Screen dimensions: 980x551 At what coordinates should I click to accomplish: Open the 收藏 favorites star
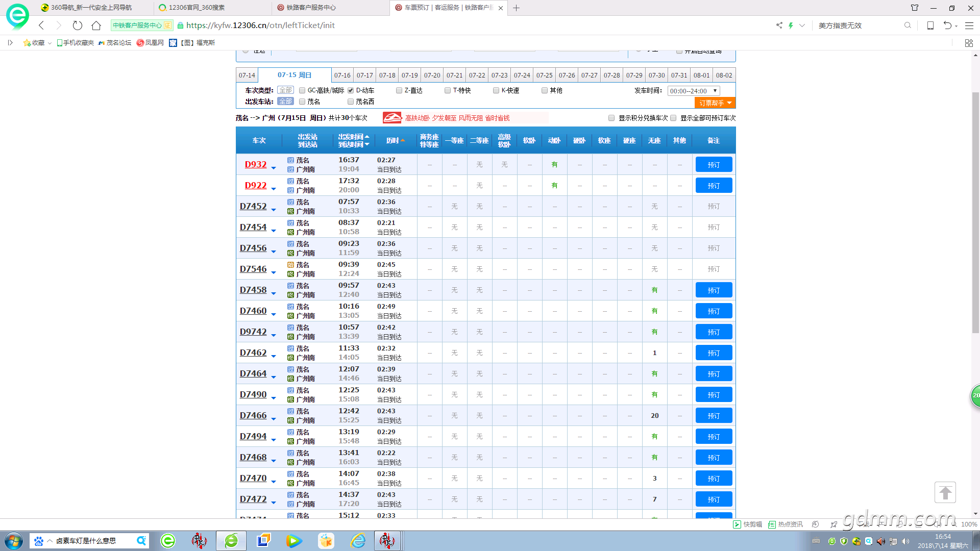tap(27, 43)
